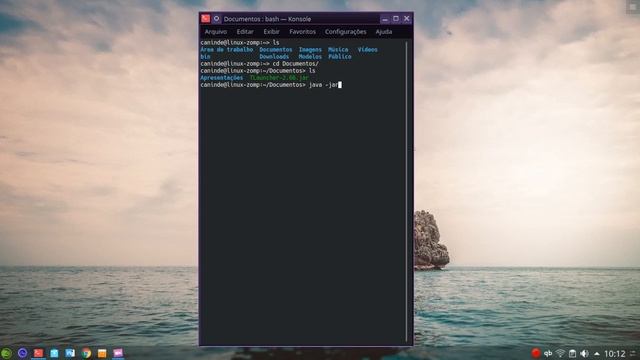The width and height of the screenshot is (640, 360).
Task: Click the Konsole terminal scrollbar
Action: pyautogui.click(x=407, y=192)
